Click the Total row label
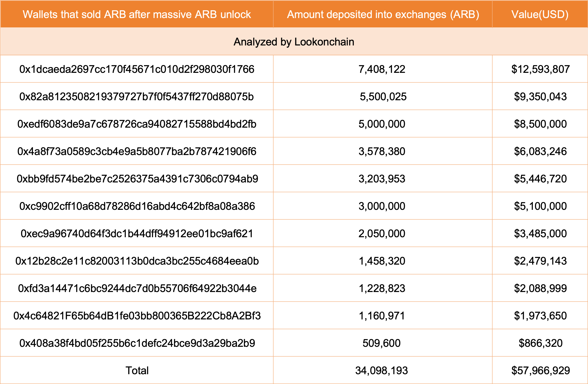 point(137,370)
